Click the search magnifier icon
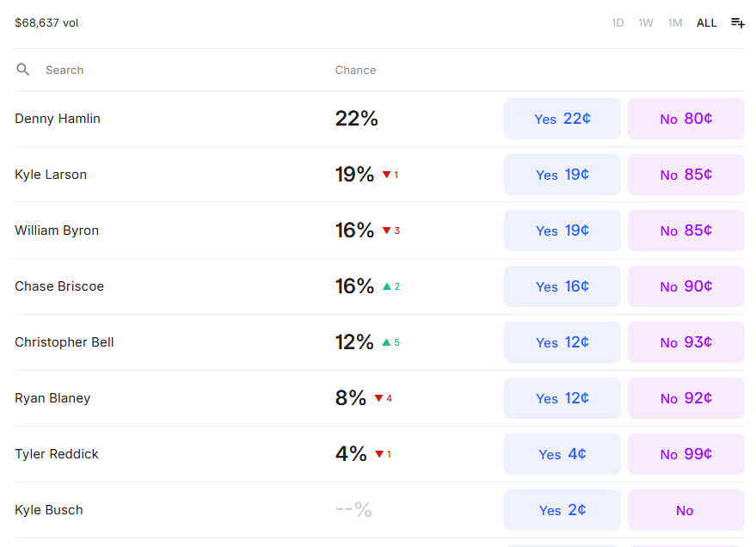This screenshot has height=547, width=756. pyautogui.click(x=23, y=70)
